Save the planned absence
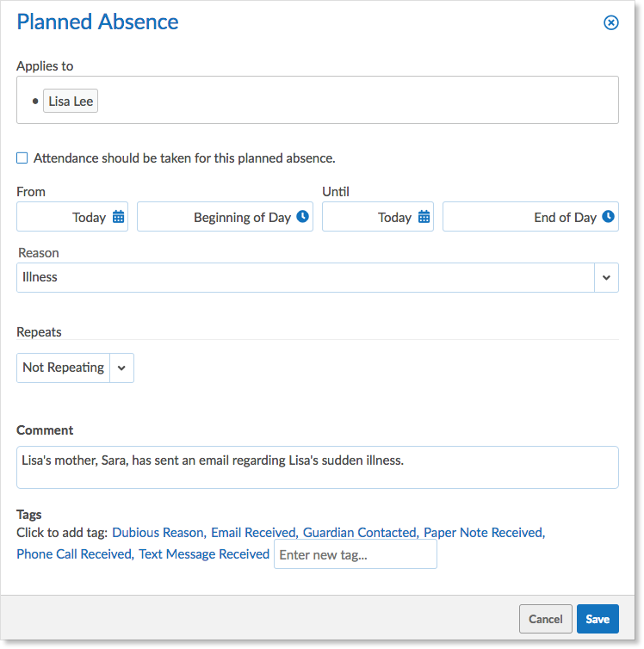Image resolution: width=644 pixels, height=649 pixels. pyautogui.click(x=598, y=619)
